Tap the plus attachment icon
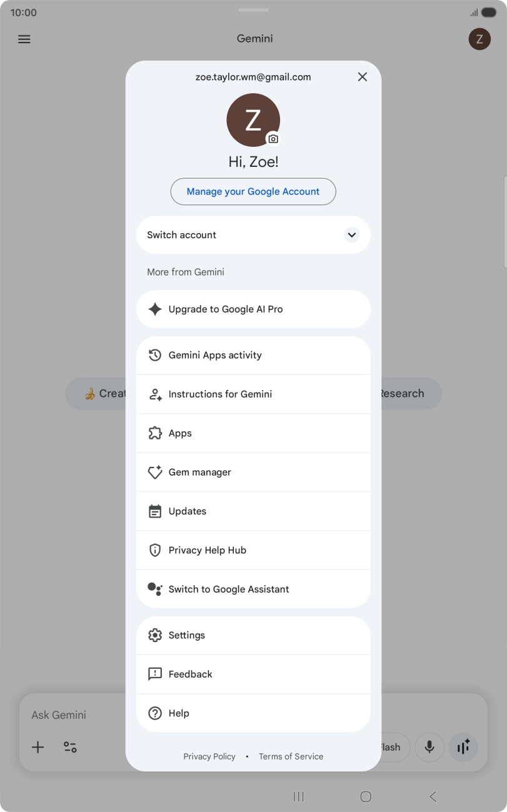The height and width of the screenshot is (812, 507). click(38, 747)
